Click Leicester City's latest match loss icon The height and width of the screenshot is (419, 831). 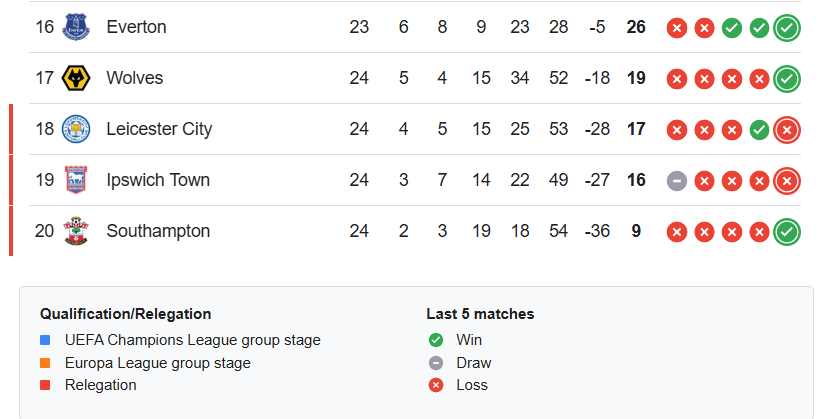[787, 129]
